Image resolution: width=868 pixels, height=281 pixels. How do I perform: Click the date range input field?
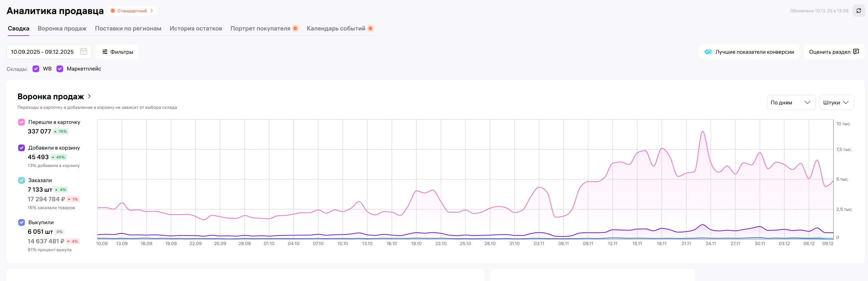(42, 52)
